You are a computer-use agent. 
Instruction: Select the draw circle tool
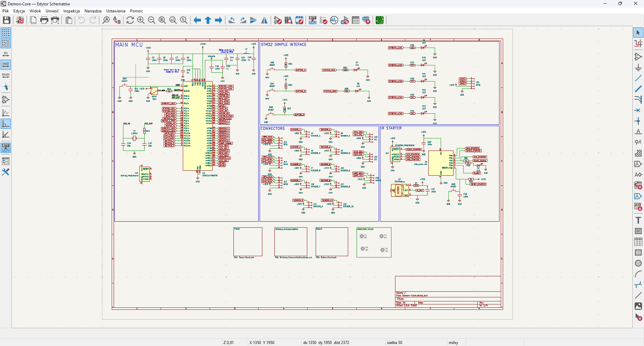(x=638, y=263)
